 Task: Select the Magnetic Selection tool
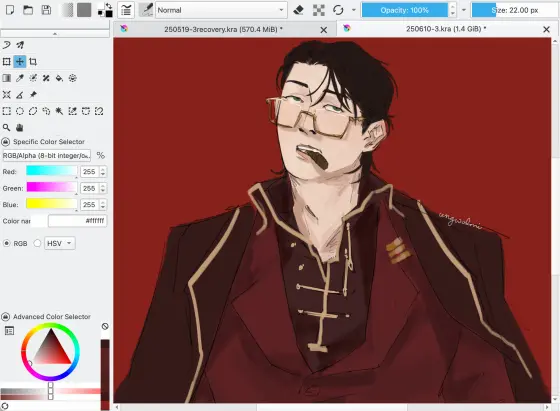coord(99,111)
